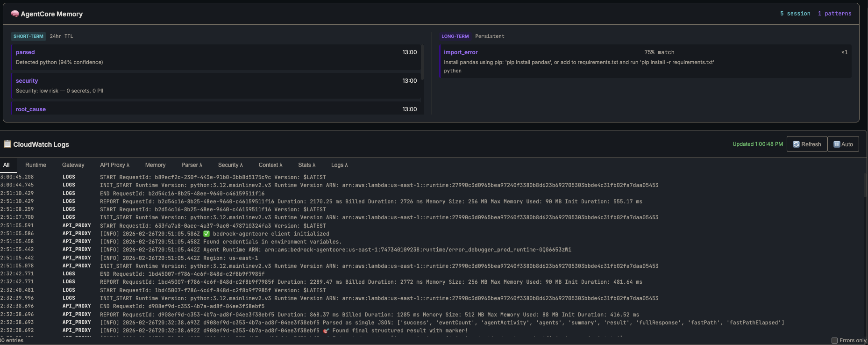Click the 24hr TTL label

pos(61,36)
